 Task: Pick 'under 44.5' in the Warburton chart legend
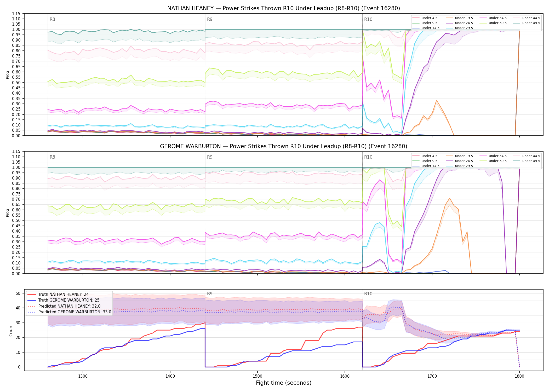tap(531, 156)
